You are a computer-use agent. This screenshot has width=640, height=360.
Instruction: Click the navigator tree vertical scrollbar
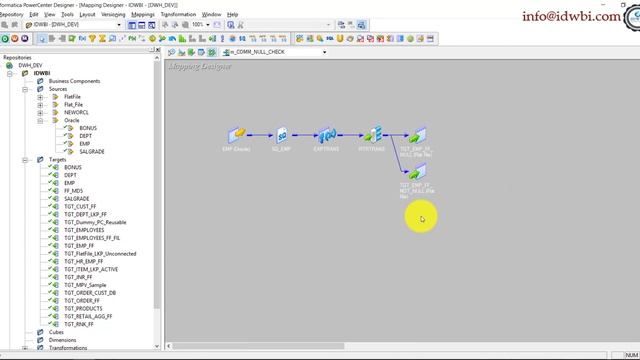point(157,184)
